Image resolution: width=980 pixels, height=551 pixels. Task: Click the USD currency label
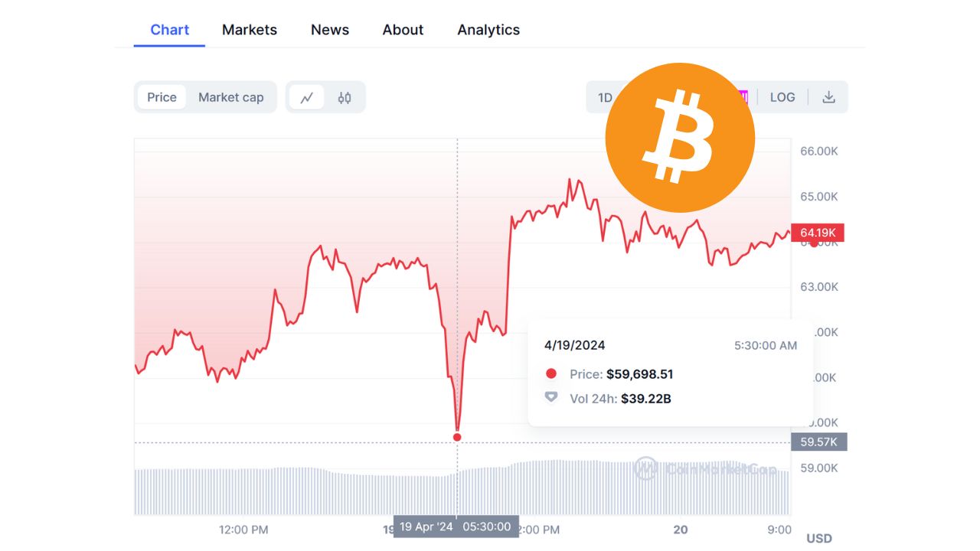[819, 539]
